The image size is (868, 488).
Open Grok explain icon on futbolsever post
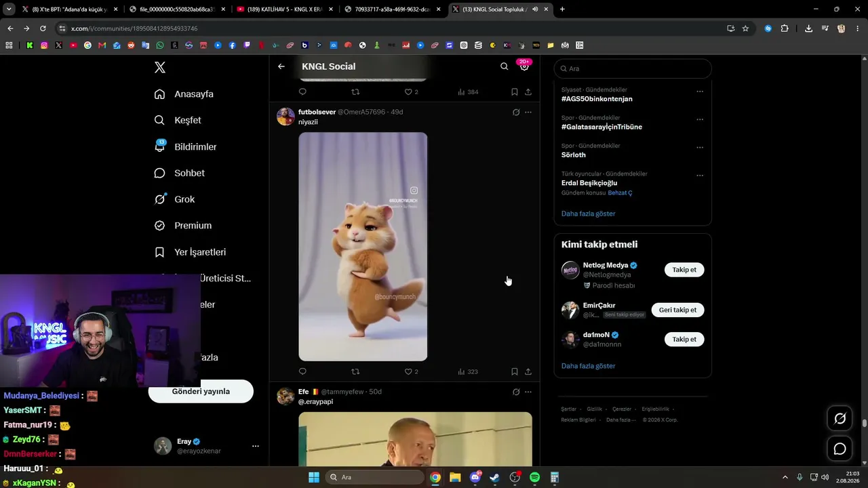(x=516, y=113)
